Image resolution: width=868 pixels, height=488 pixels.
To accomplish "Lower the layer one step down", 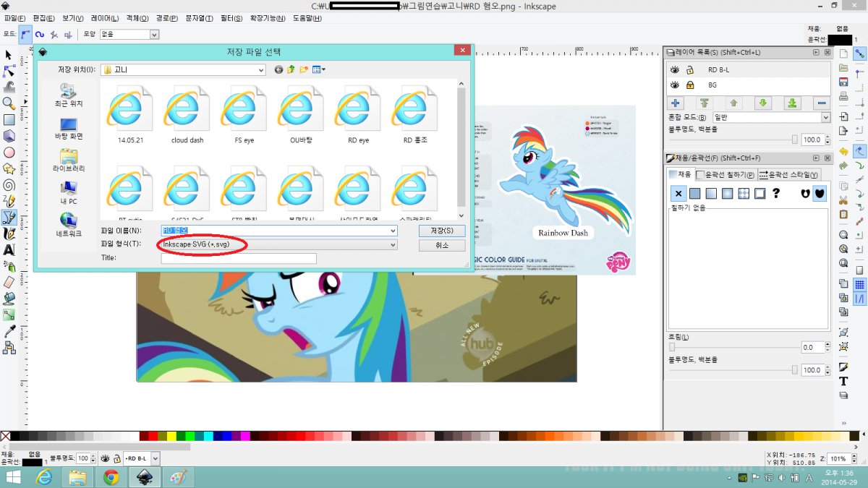I will point(763,103).
